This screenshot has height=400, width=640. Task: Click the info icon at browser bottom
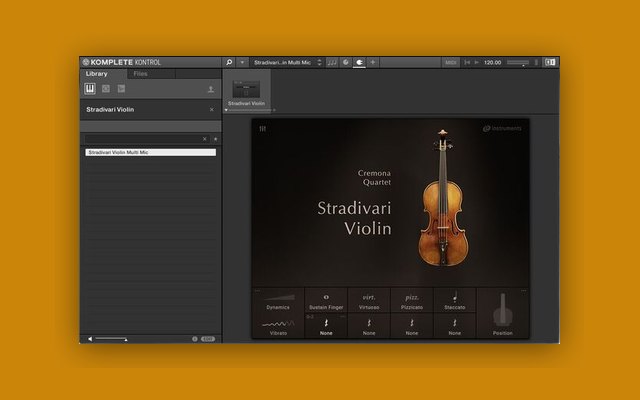[195, 339]
